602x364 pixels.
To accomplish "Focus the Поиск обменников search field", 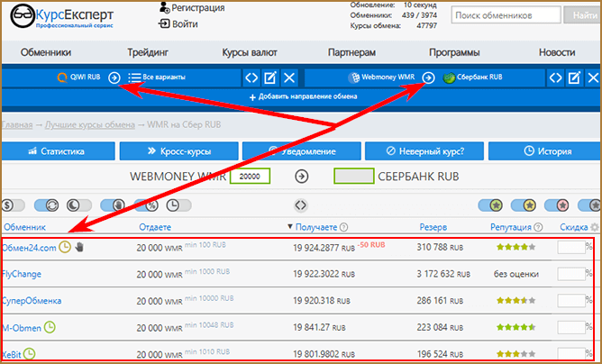I will (506, 15).
